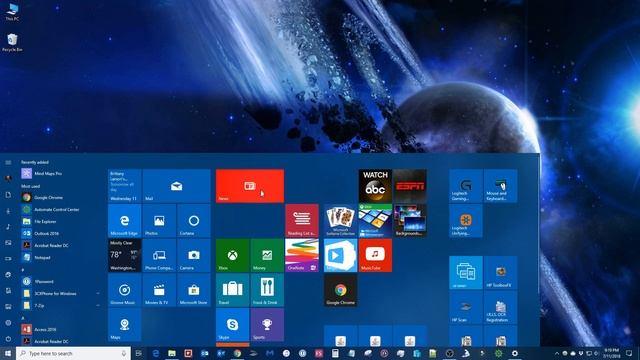Open Settings gear in Start sidebar
This screenshot has height=360, width=640.
[8, 323]
